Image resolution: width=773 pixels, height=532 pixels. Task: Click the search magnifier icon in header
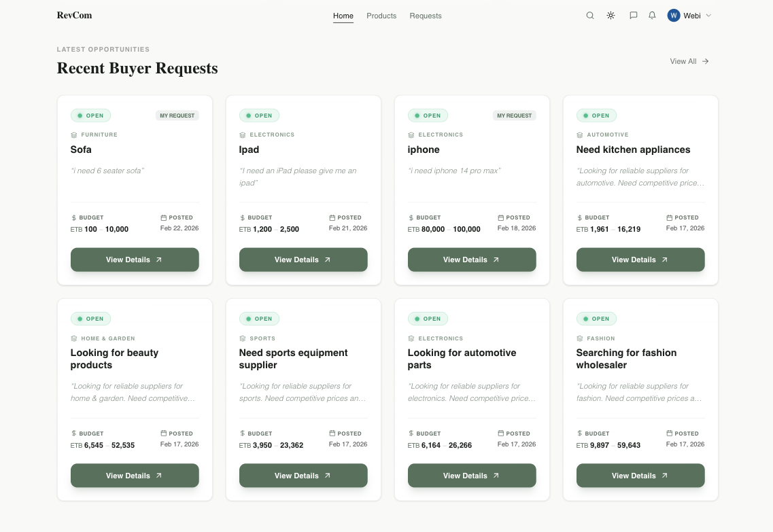590,16
